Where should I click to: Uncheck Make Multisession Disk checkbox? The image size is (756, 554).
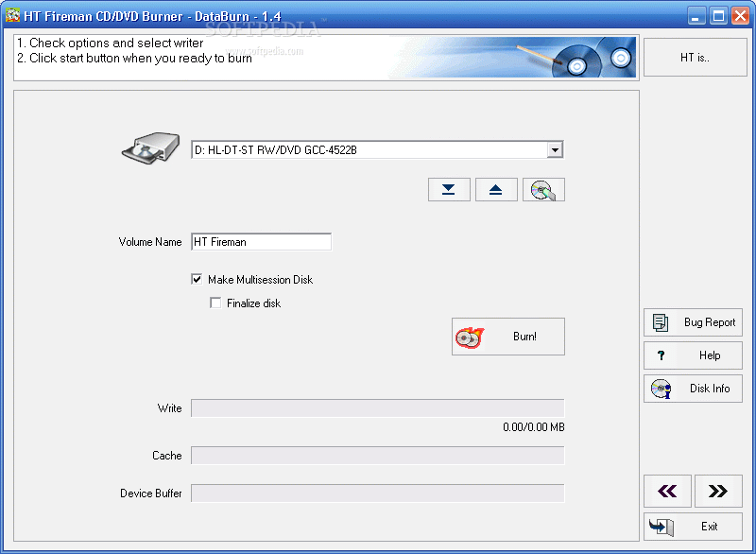(197, 279)
